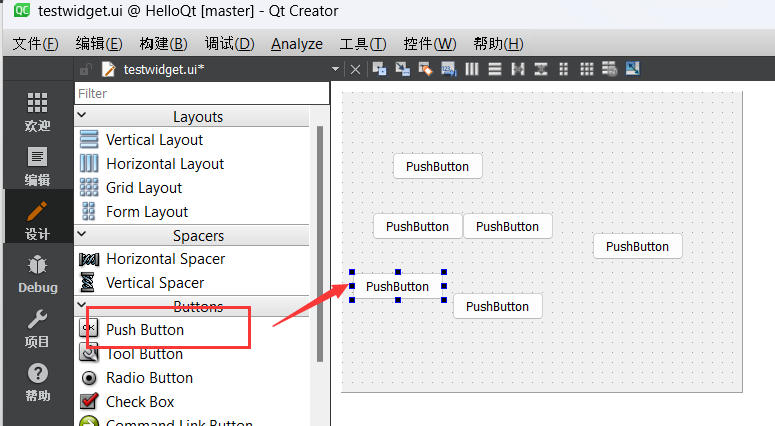Apply form layout from toolbar

[563, 69]
